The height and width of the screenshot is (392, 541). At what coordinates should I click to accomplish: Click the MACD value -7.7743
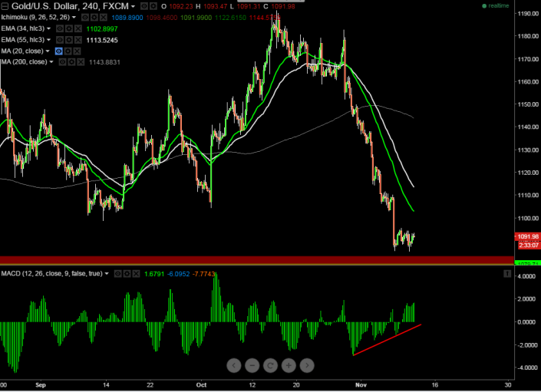click(x=203, y=274)
